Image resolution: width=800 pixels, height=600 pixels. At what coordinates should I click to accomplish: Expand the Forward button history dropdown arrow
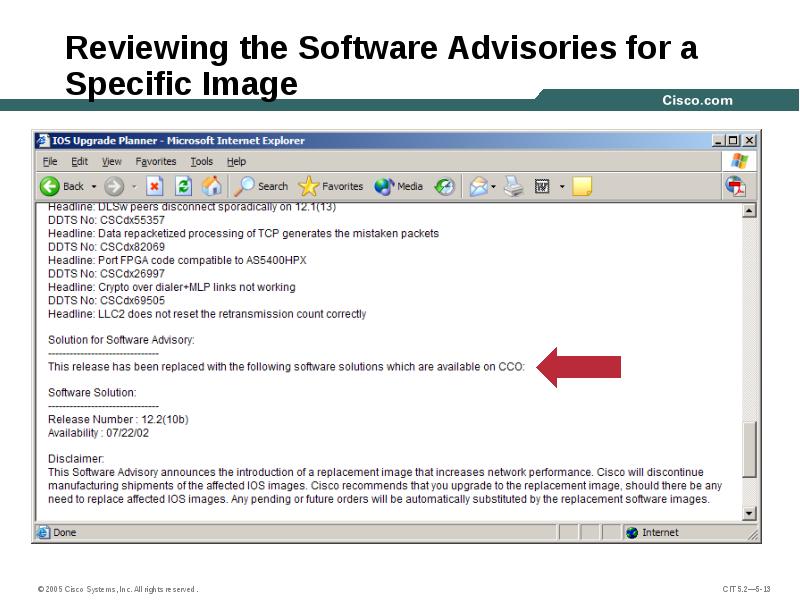click(134, 187)
